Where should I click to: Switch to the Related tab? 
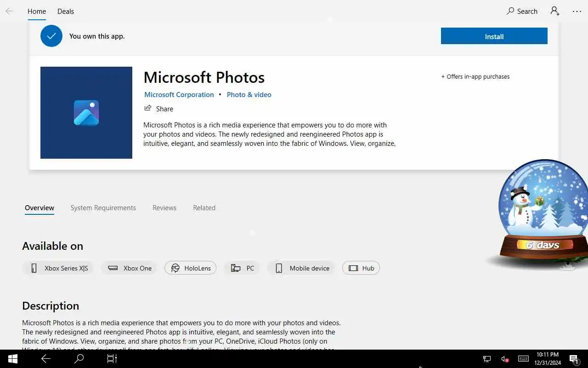coord(204,208)
